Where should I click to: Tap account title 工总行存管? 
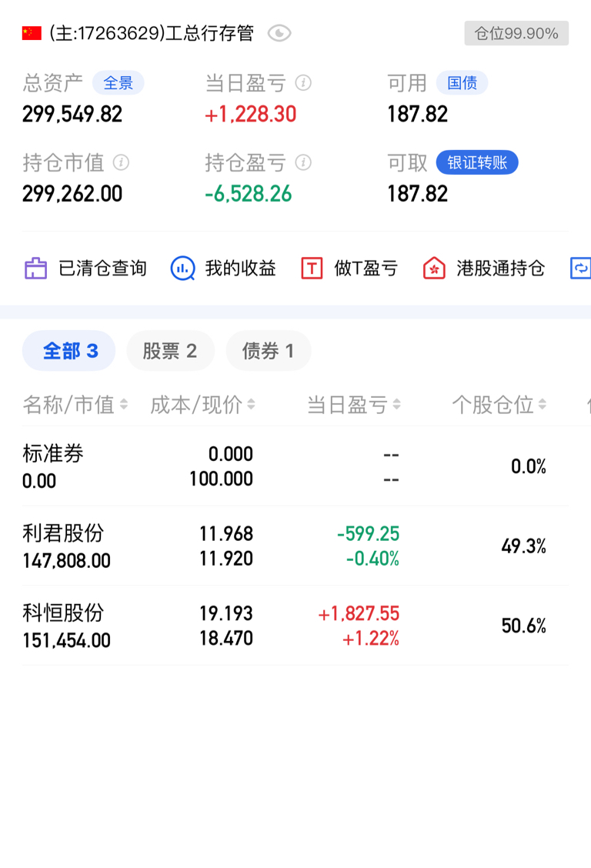coord(210,33)
